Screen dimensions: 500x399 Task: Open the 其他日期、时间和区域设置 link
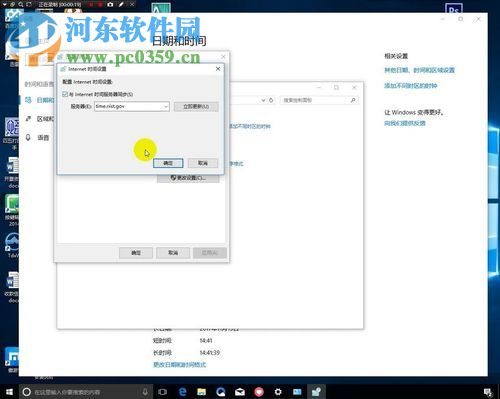click(x=419, y=70)
